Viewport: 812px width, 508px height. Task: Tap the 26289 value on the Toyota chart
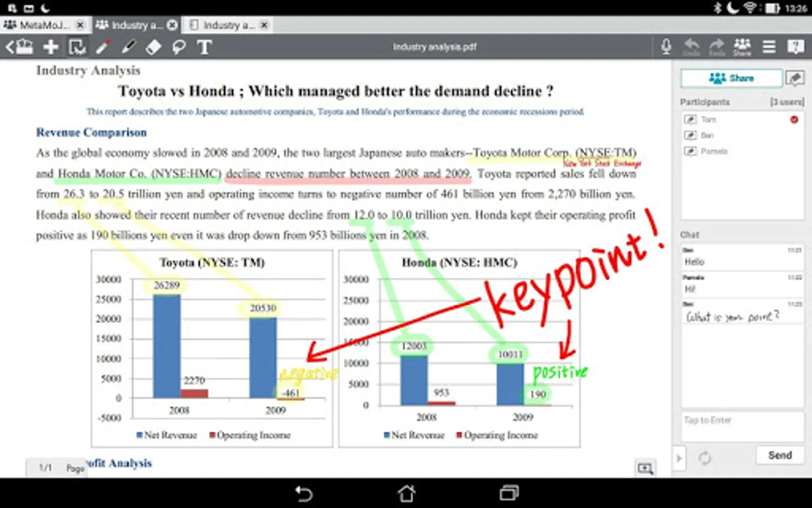point(167,285)
